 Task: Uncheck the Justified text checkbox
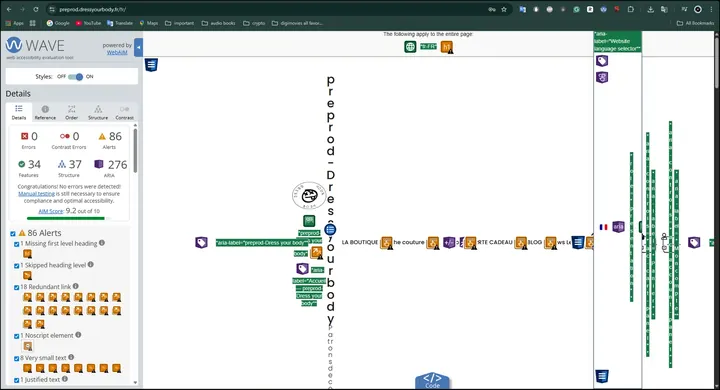click(17, 380)
